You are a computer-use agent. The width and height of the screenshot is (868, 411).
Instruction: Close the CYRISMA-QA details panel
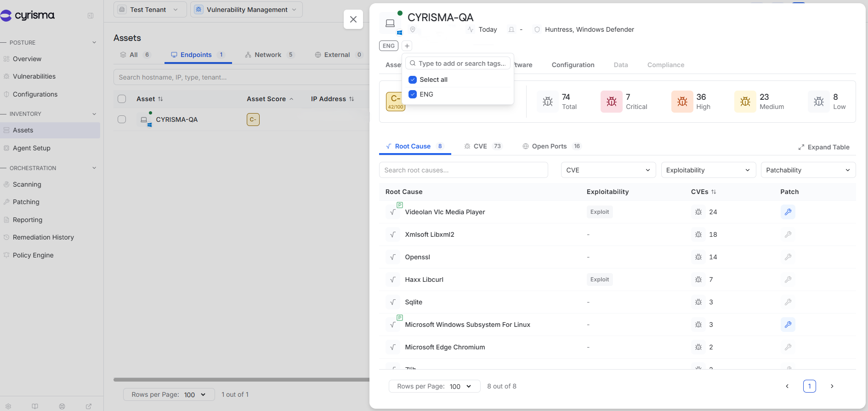pyautogui.click(x=353, y=19)
